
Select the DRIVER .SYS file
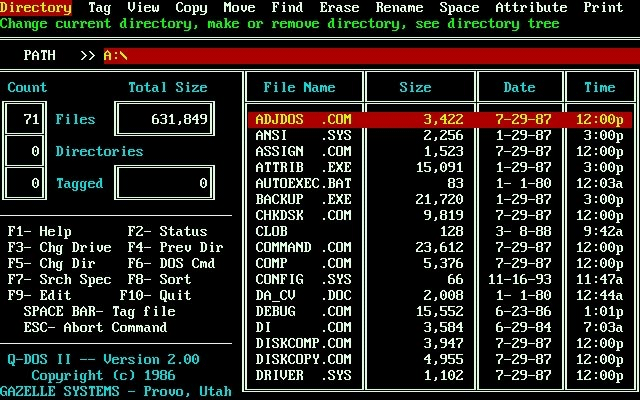tap(440, 375)
